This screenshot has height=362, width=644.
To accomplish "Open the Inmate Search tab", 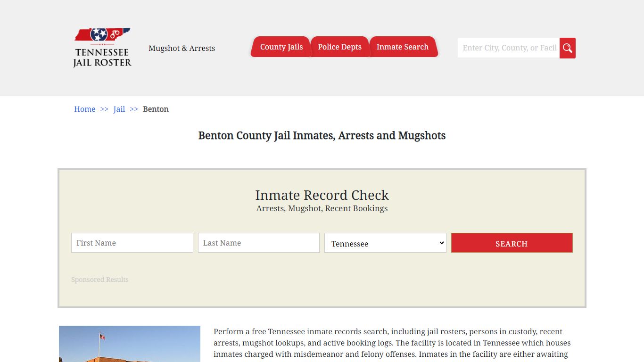I will [403, 47].
